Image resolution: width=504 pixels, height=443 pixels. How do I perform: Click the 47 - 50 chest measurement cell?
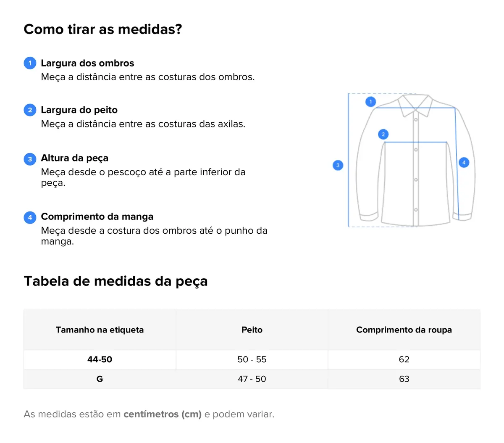[252, 379]
